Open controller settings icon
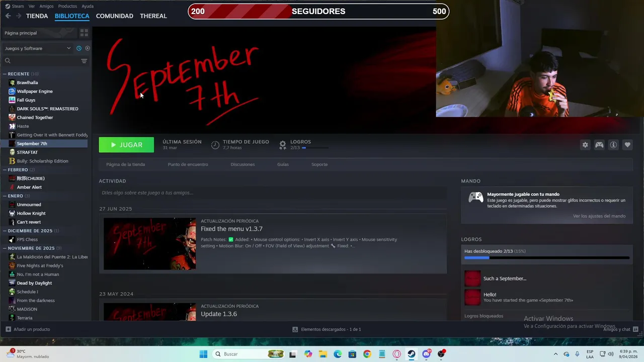644x362 pixels. pos(599,145)
